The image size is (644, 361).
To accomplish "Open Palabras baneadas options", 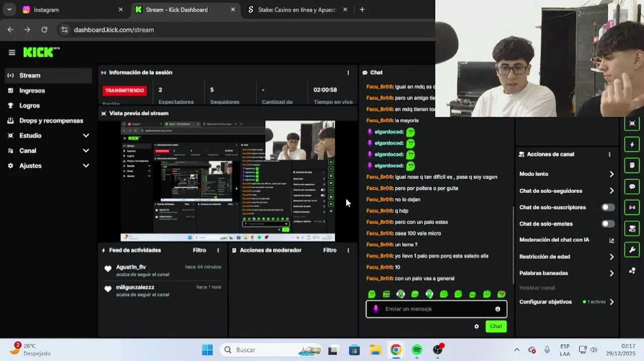I will click(x=567, y=273).
